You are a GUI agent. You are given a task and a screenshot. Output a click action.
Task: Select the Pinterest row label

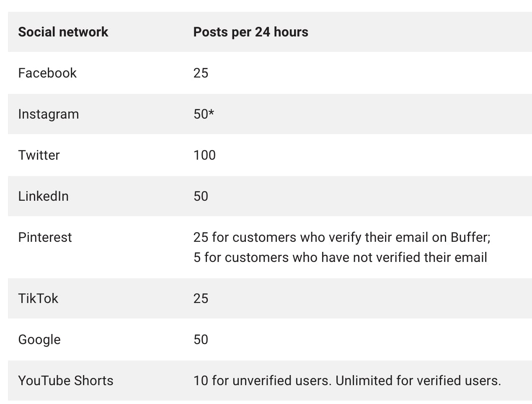click(x=45, y=237)
